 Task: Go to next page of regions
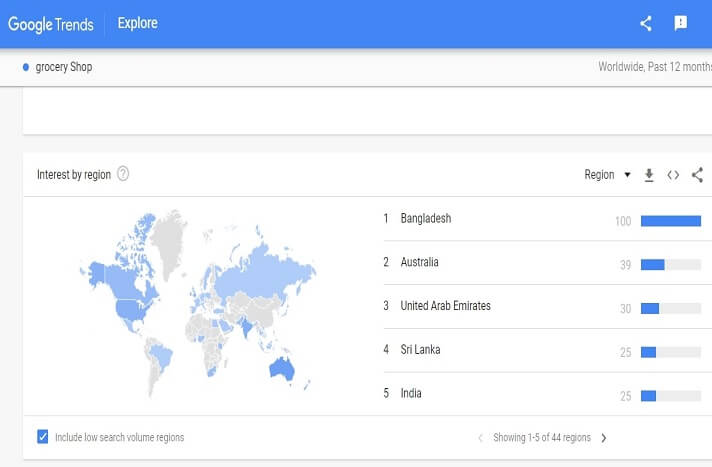(604, 438)
